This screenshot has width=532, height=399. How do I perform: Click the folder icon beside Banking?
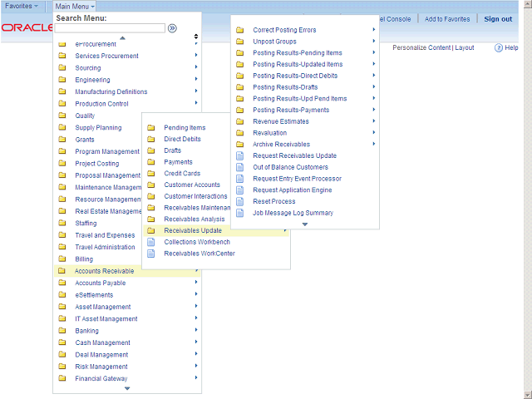tap(62, 331)
